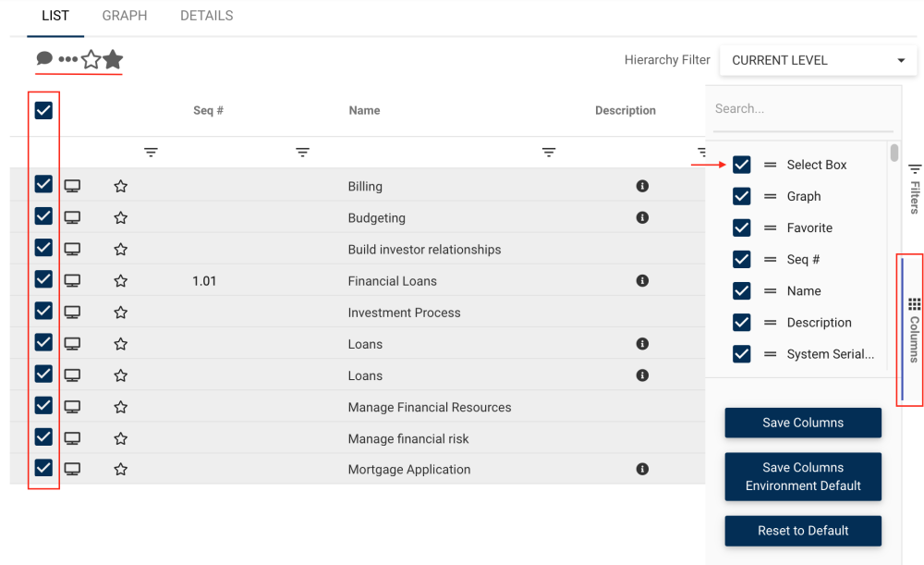Viewport: 924px width, 565px height.
Task: Open the Name column filter icon
Action: tap(549, 153)
